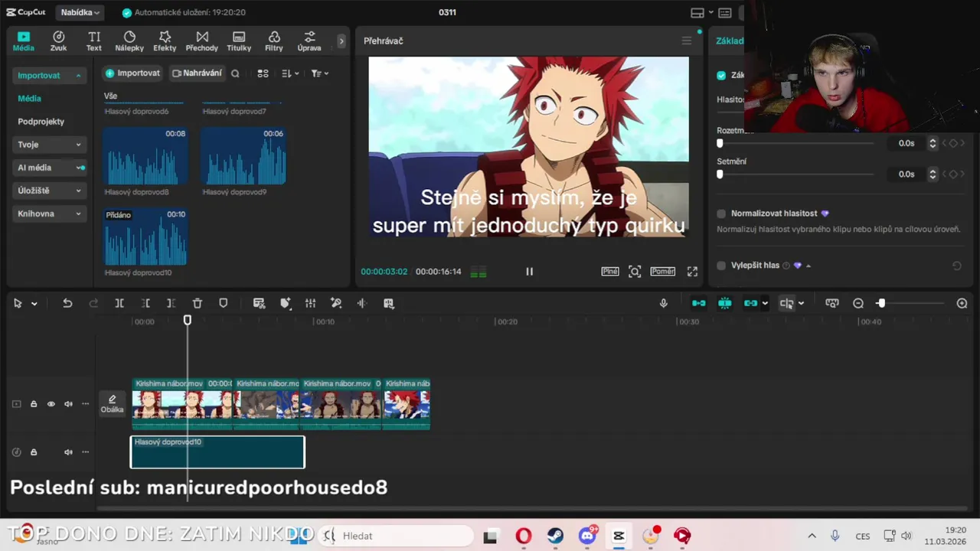The image size is (980, 551).
Task: Select Podprojekty in the sidebar
Action: coord(41,122)
